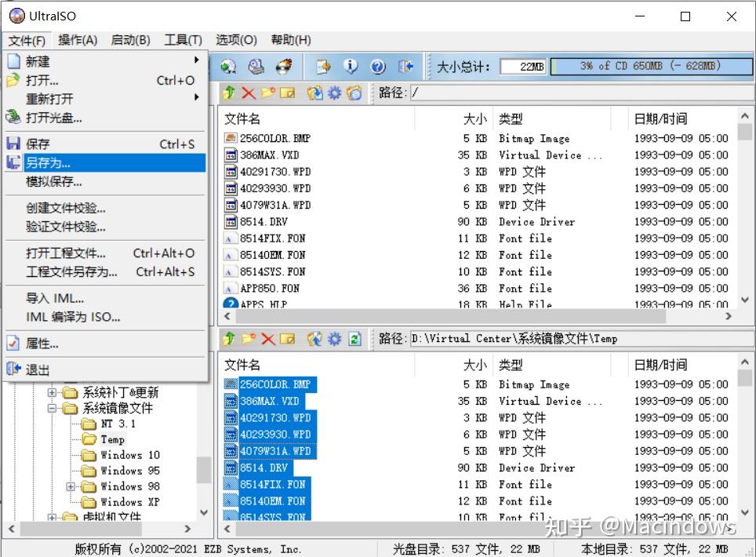Expand the 系统补丁&更新 tree folder
This screenshot has height=557, width=756.
tap(52, 392)
